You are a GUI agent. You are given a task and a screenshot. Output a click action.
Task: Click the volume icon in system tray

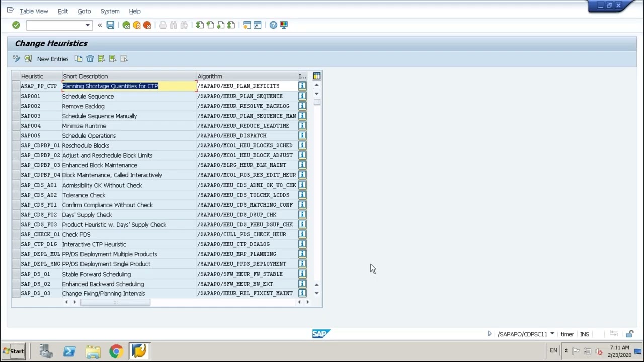tap(599, 351)
